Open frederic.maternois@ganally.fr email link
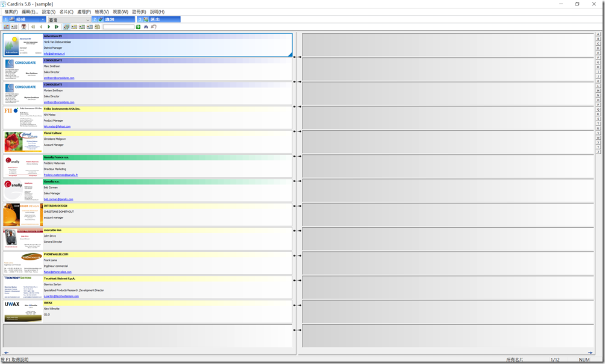Screen dimensions: 605x364 61,175
